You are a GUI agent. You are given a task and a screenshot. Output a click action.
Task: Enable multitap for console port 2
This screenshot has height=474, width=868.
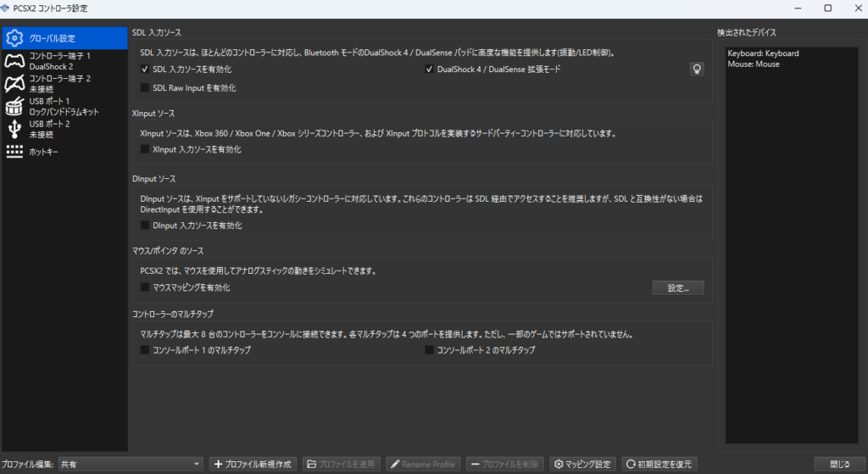[430, 349]
